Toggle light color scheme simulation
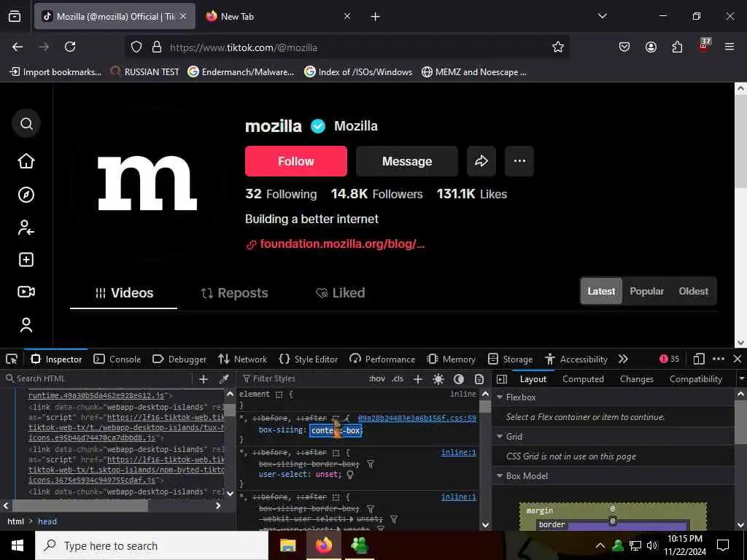The height and width of the screenshot is (560, 747). click(x=438, y=379)
